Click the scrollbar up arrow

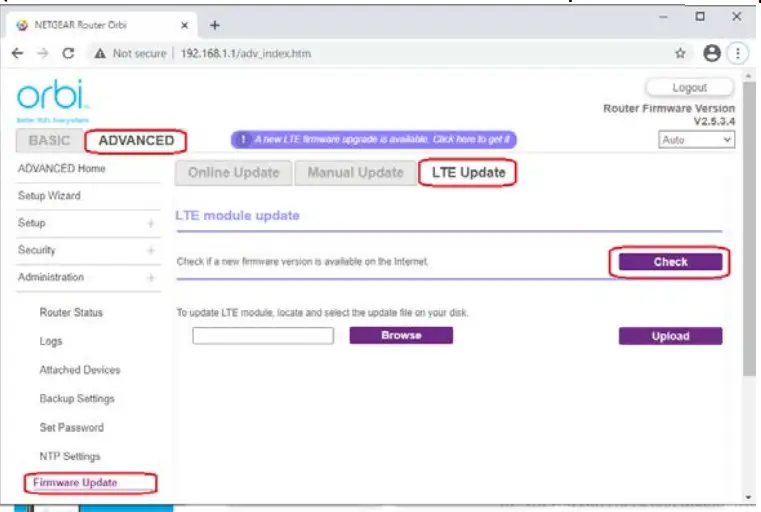pyautogui.click(x=749, y=76)
